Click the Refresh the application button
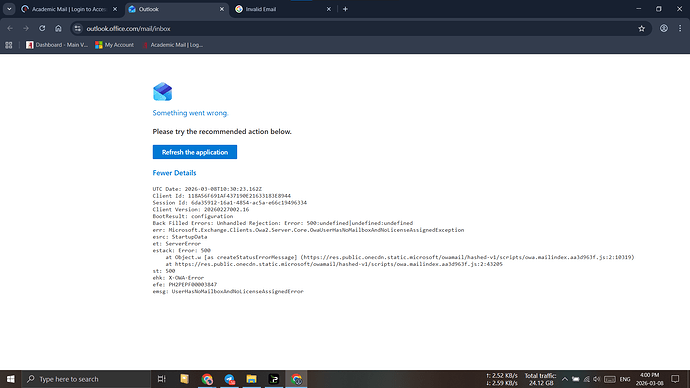The height and width of the screenshot is (388, 690). [195, 152]
